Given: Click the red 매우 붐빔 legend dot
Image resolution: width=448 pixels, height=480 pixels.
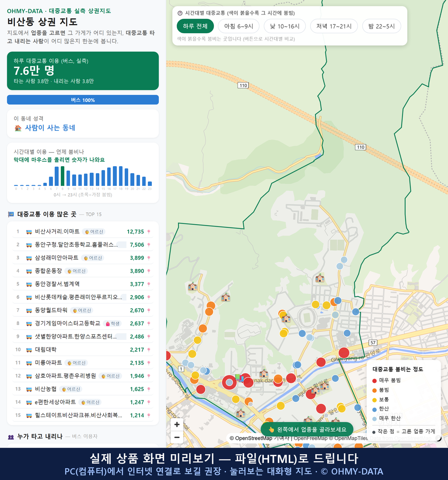Looking at the screenshot, I should [374, 380].
